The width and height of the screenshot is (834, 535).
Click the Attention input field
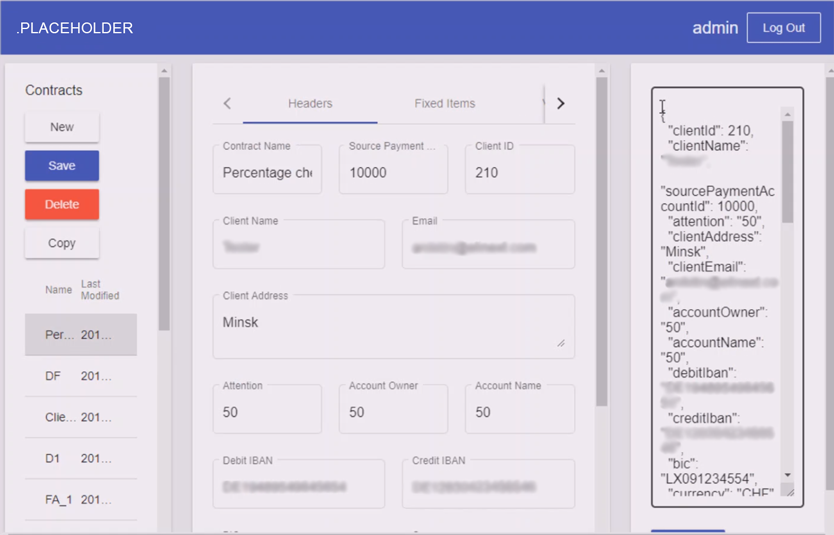(x=267, y=412)
